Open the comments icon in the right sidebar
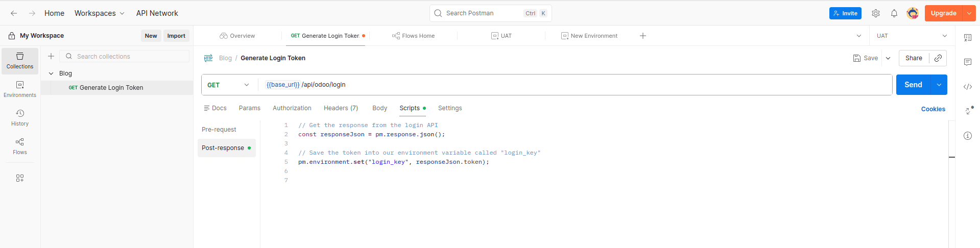Screen dimensions: 980x248 (968, 62)
